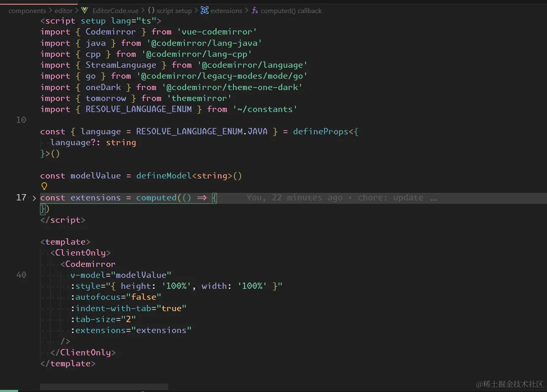
Task: Open the 'script setup' breadcrumb
Action: [174, 11]
